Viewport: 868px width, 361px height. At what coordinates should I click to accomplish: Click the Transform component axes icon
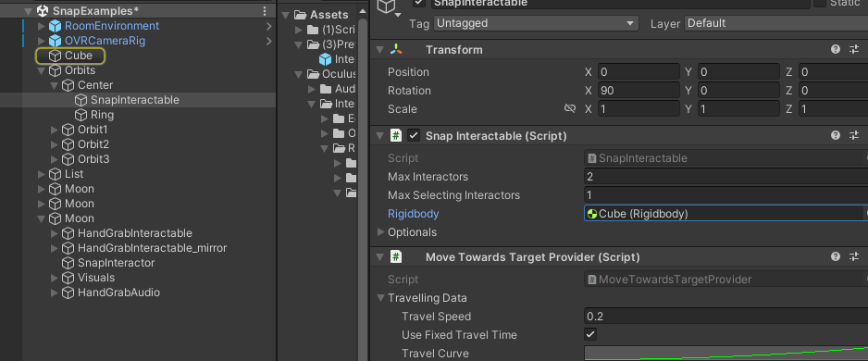396,50
